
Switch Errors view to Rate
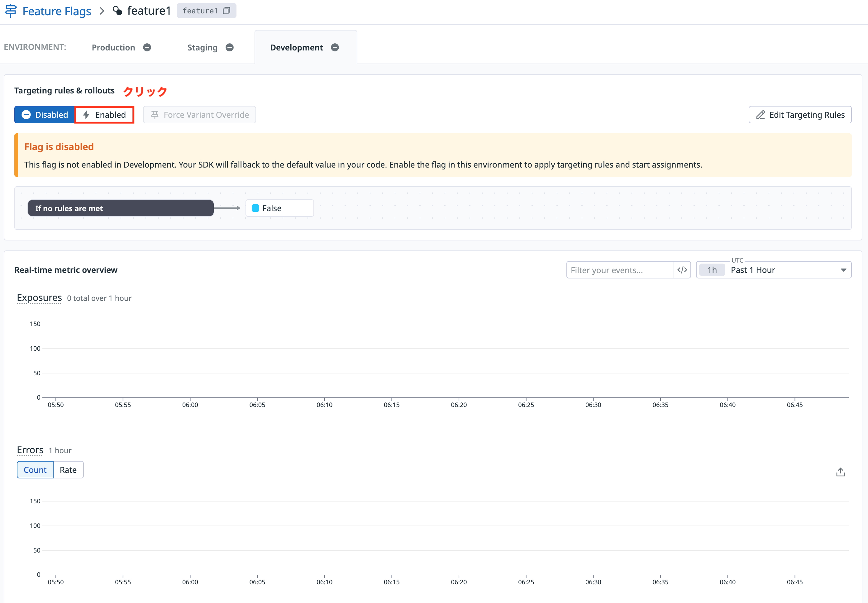(68, 470)
